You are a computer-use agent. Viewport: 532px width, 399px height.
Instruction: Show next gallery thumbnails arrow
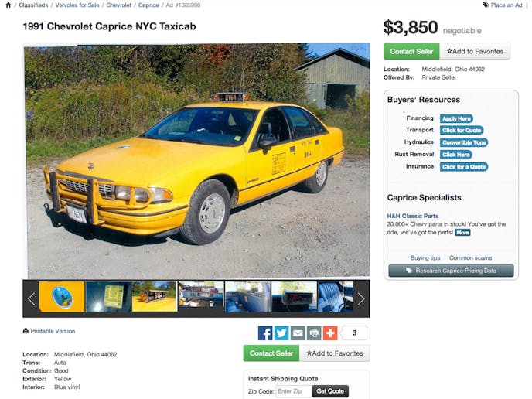click(361, 299)
